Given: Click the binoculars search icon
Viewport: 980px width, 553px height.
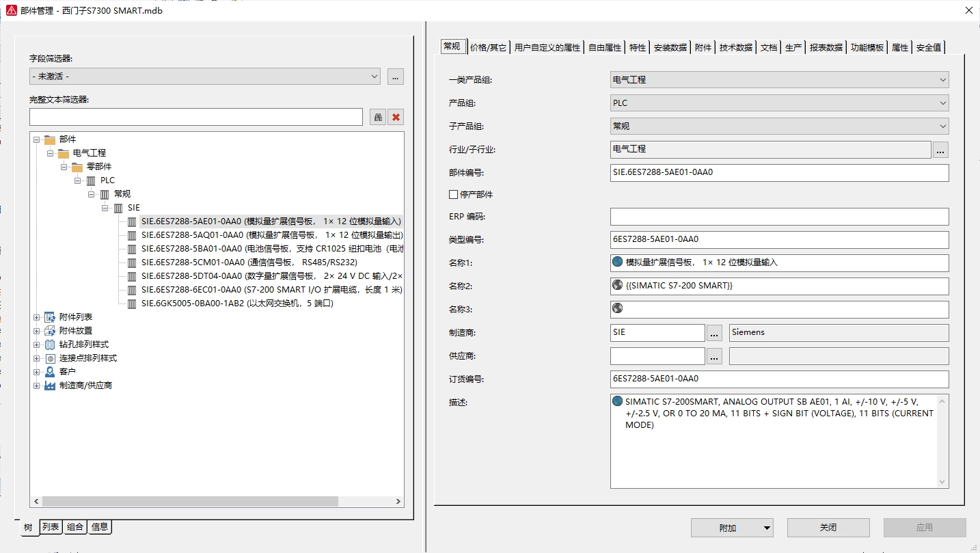Looking at the screenshot, I should (x=378, y=117).
